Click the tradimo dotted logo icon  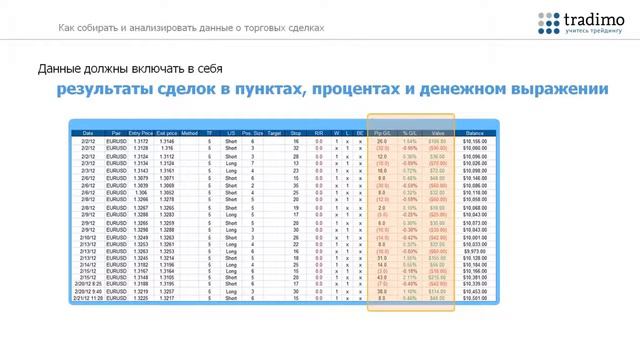tap(549, 23)
